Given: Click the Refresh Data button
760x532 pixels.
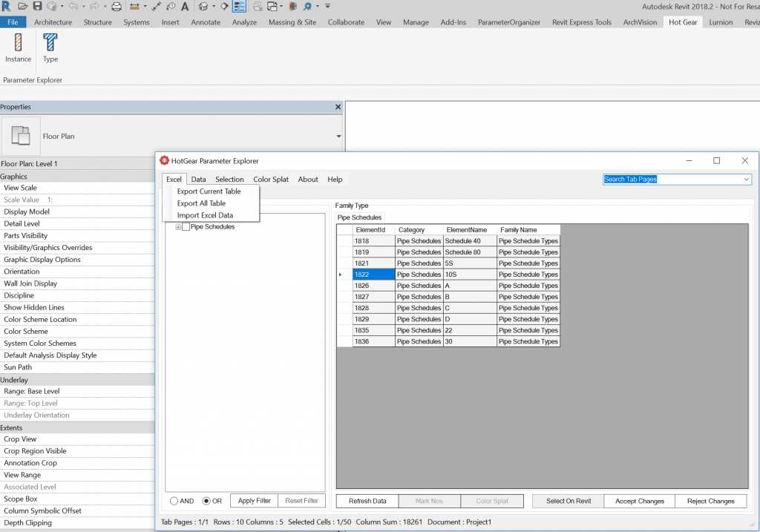Looking at the screenshot, I should pyautogui.click(x=366, y=501).
